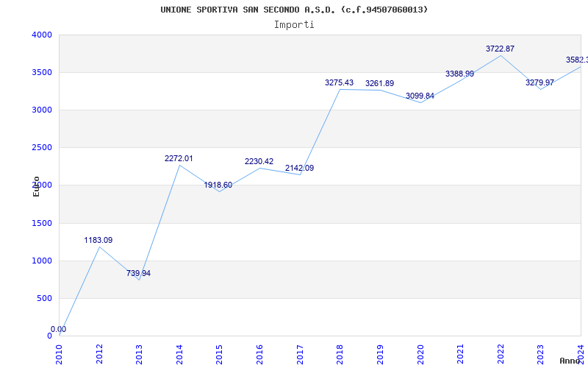Select the 3279.97 data label
The image size is (588, 368).
pyautogui.click(x=539, y=82)
